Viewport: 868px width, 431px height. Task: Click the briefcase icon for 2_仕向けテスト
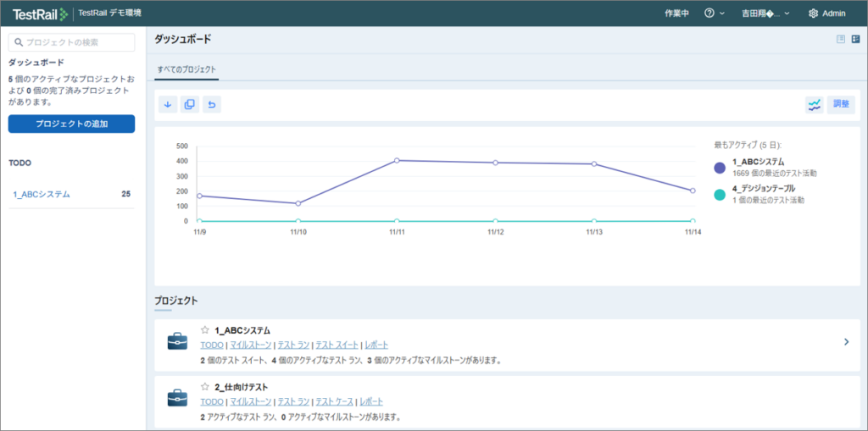click(177, 397)
